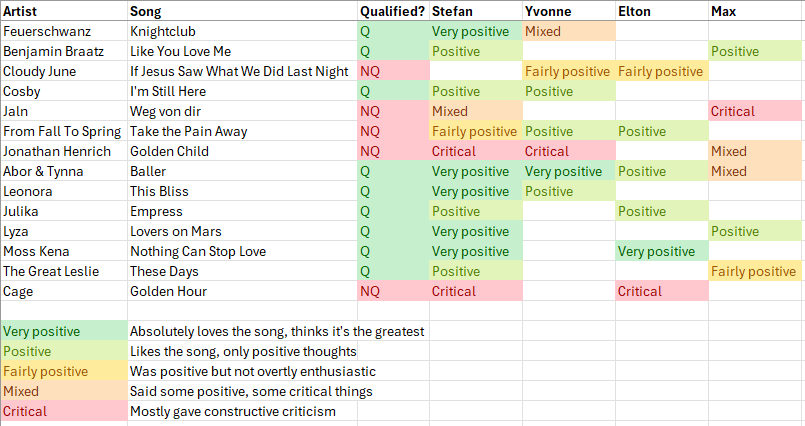The height and width of the screenshot is (426, 805).
Task: Select the Artist column header cell
Action: click(x=64, y=11)
